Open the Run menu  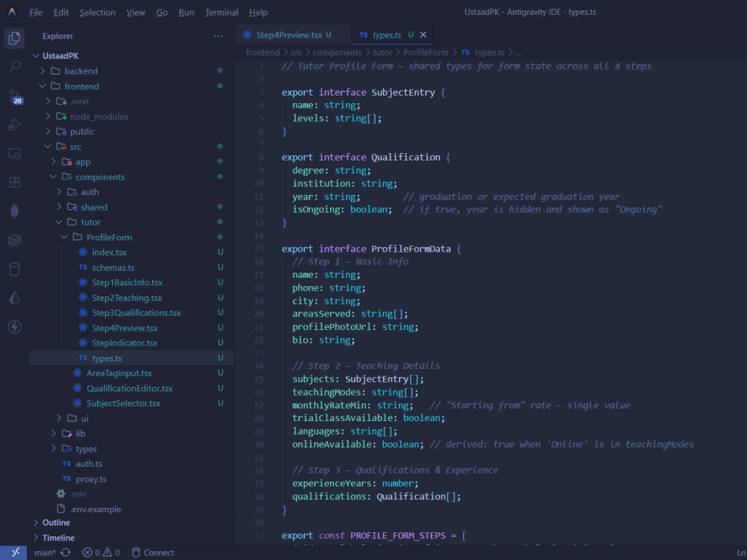click(x=186, y=13)
